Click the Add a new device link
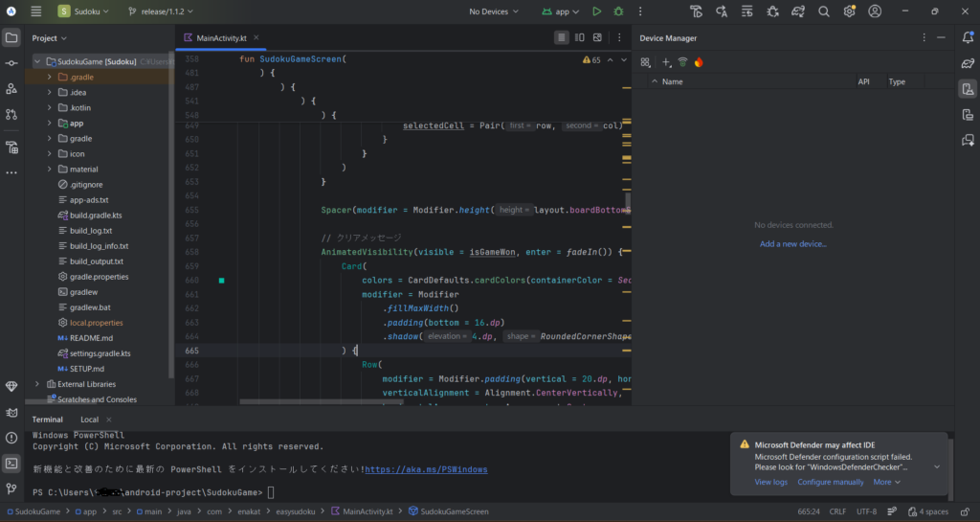The width and height of the screenshot is (980, 522). (793, 244)
